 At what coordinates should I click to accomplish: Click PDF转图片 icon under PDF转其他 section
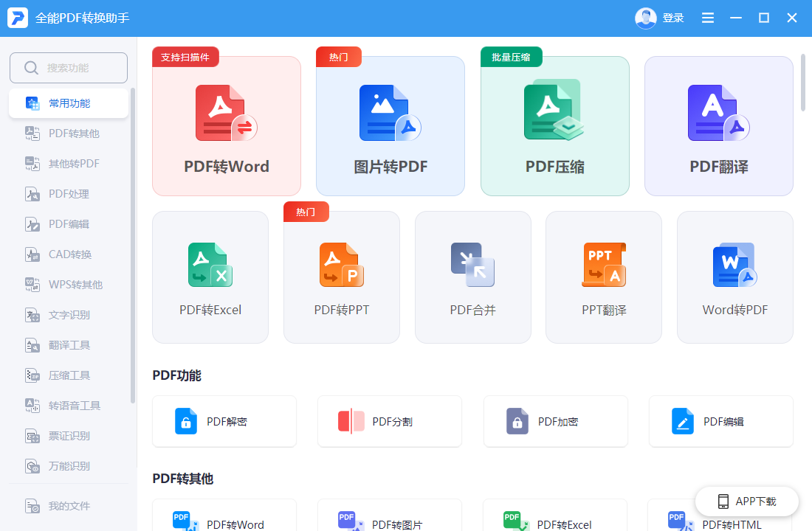(x=351, y=521)
